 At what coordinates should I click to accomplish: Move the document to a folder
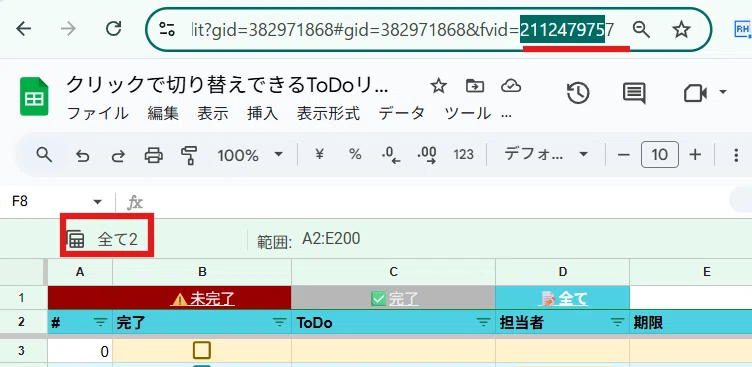(475, 86)
